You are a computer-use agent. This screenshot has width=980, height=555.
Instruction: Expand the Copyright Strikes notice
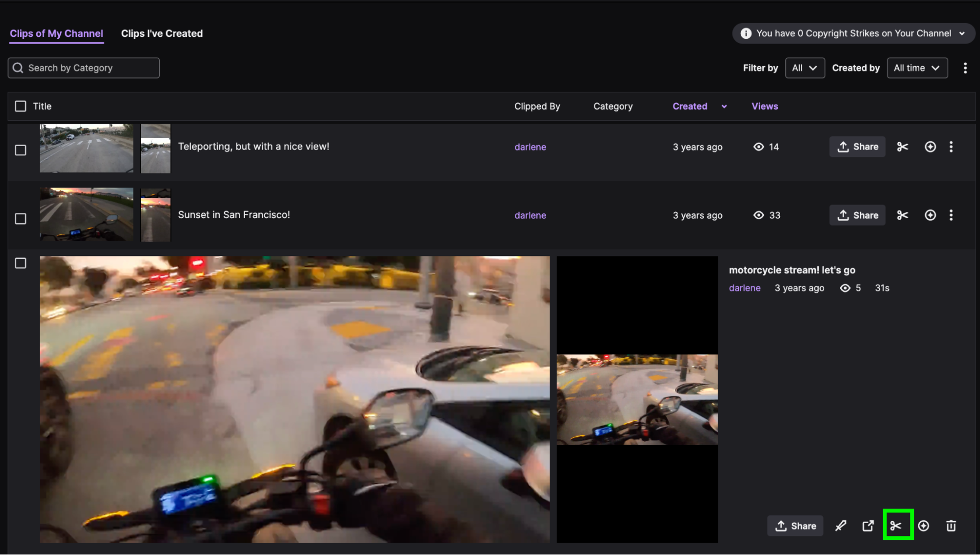click(854, 33)
